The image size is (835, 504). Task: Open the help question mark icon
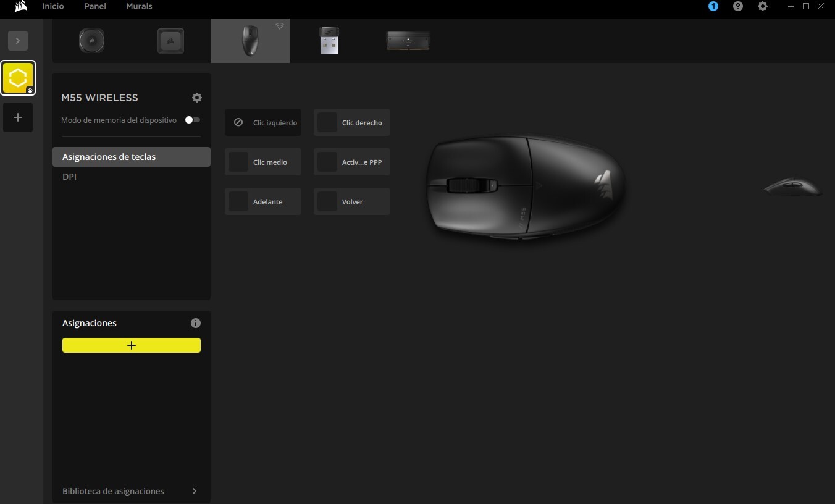point(738,6)
